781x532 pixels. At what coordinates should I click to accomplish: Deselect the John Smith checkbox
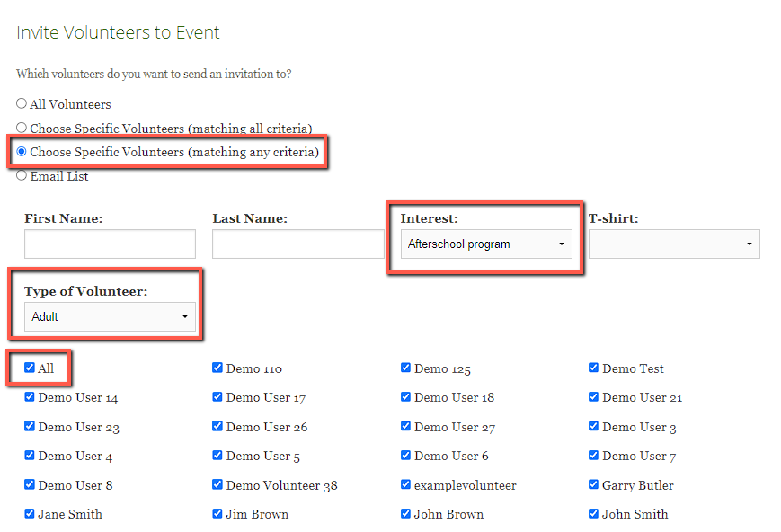point(594,514)
